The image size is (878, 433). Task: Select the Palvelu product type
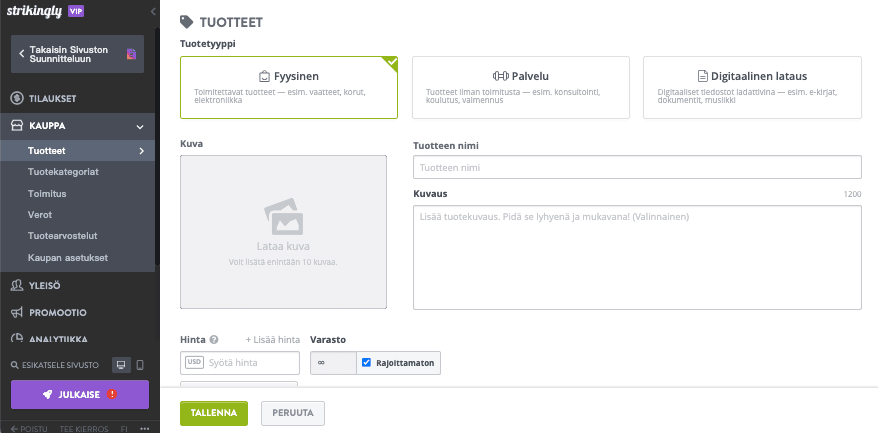pos(520,87)
